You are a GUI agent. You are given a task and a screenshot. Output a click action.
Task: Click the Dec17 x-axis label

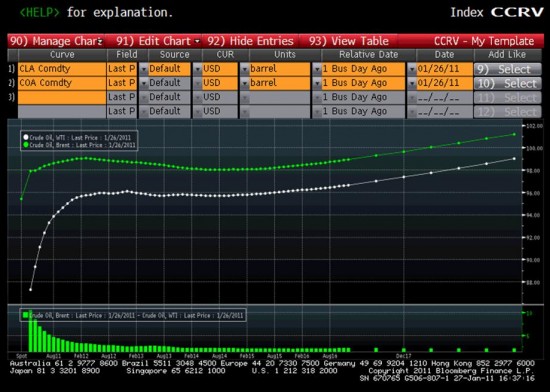click(403, 356)
